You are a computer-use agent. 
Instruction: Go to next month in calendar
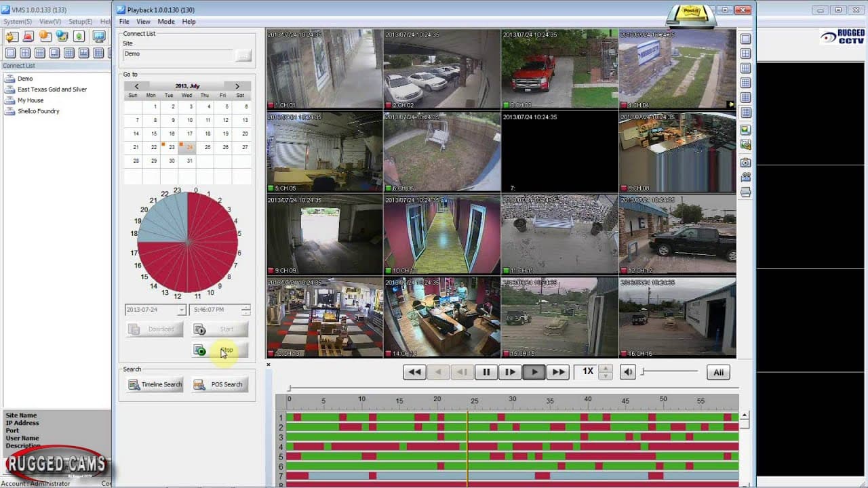pyautogui.click(x=237, y=86)
